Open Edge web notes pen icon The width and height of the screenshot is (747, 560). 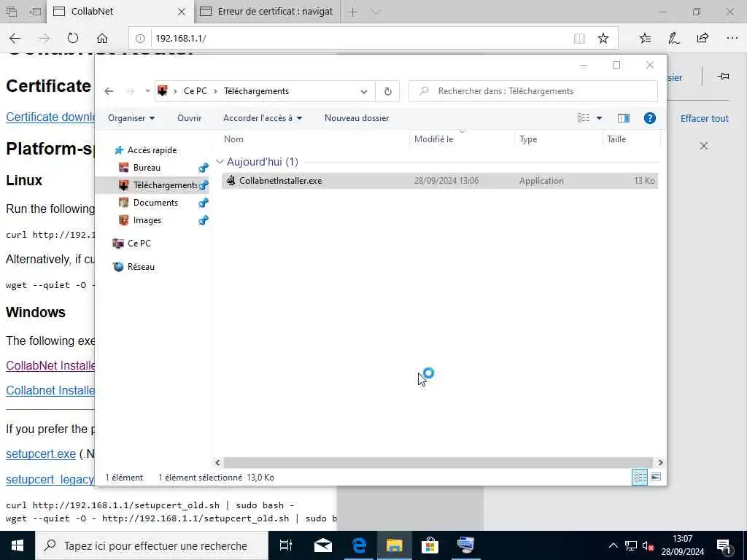[x=673, y=38]
